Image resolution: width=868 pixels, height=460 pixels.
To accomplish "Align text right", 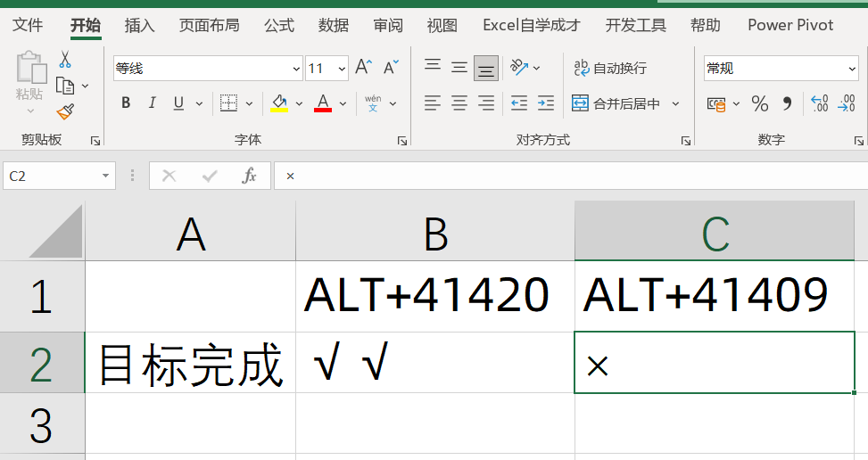I will tap(486, 103).
